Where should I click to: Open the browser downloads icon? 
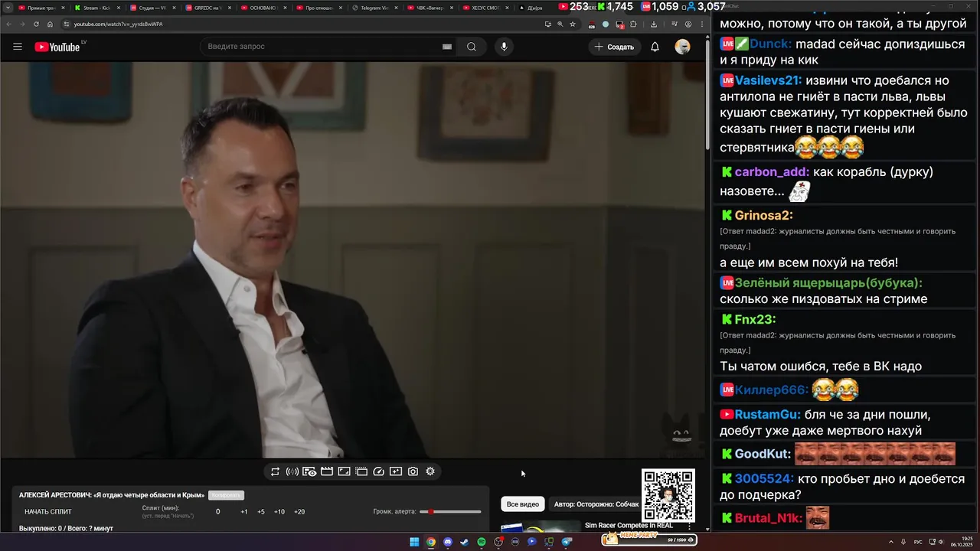click(x=653, y=24)
